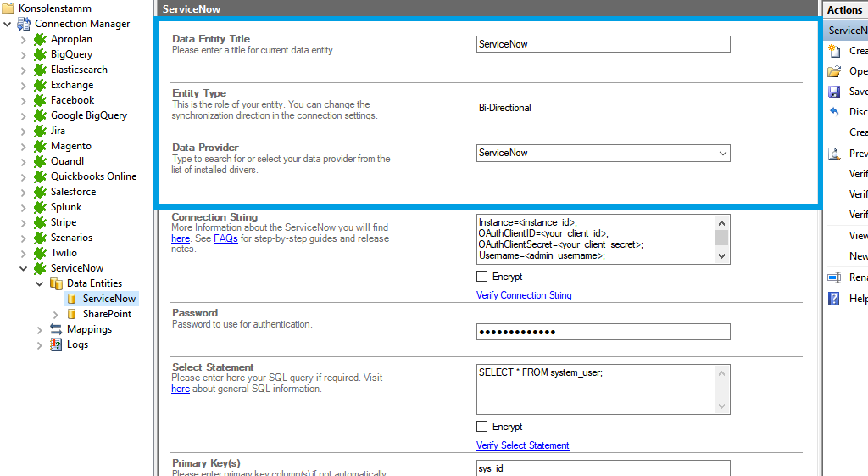Image resolution: width=868 pixels, height=476 pixels.
Task: Click the Verify Select Statement link
Action: 522,445
